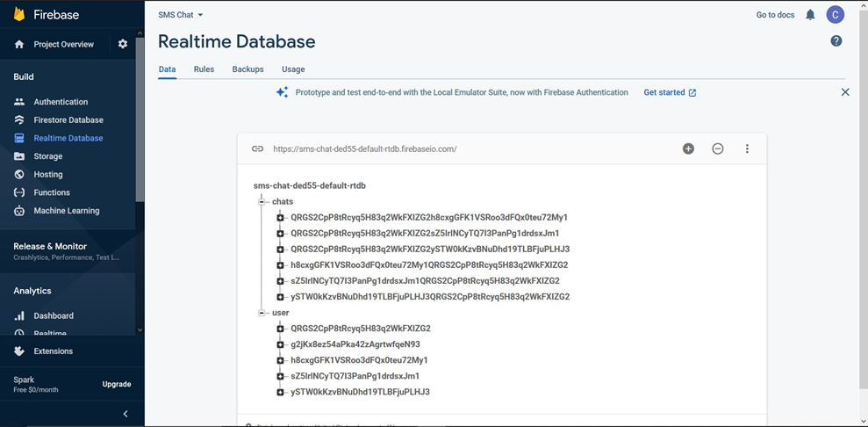
Task: Expand chat node ending in drdsxJm1
Action: 281,234
